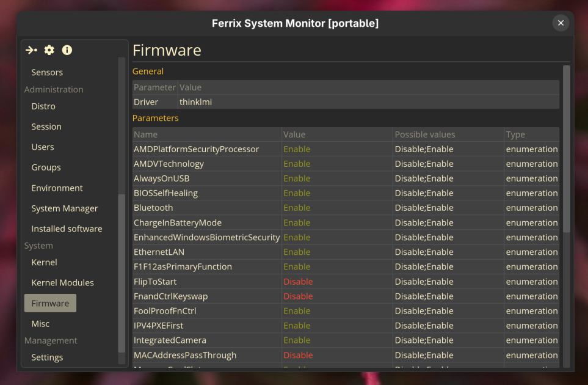Switch to the Kernel page
588x385 pixels.
(44, 262)
